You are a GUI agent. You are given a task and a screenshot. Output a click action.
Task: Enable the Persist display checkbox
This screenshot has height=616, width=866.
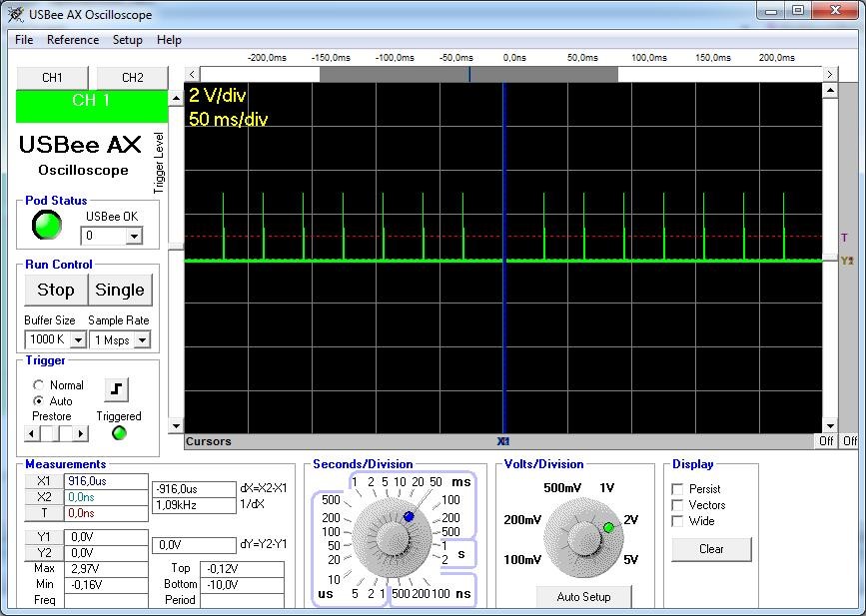tap(678, 489)
